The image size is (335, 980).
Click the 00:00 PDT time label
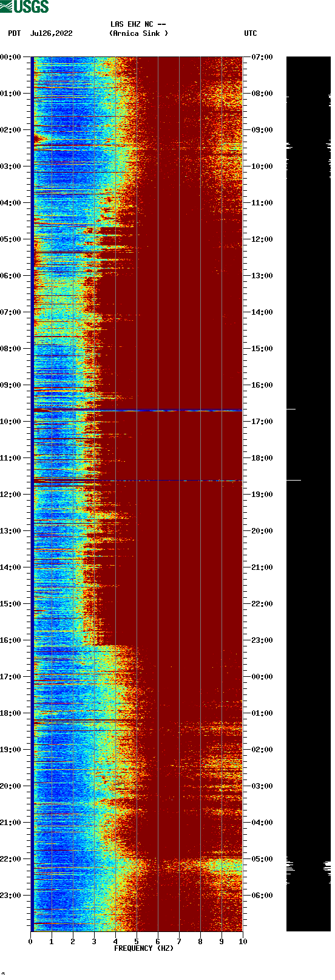point(11,57)
